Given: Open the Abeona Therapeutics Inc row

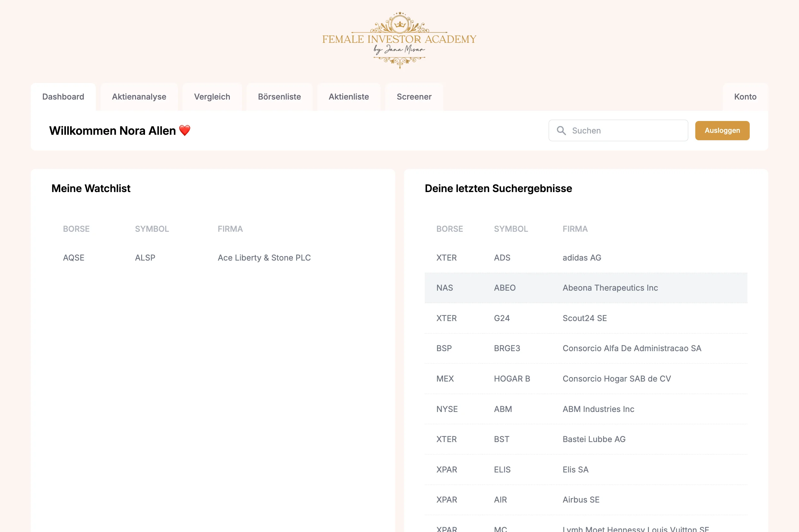Looking at the screenshot, I should click(x=610, y=288).
